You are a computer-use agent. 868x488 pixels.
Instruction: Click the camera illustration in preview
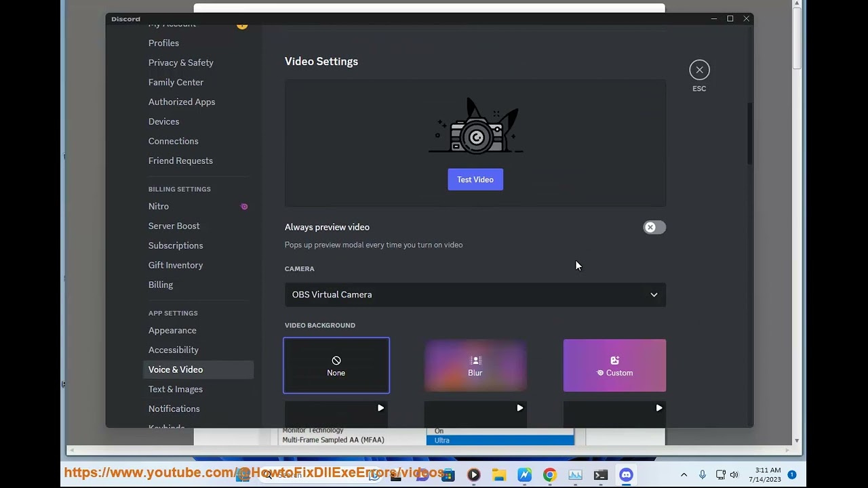point(476,127)
